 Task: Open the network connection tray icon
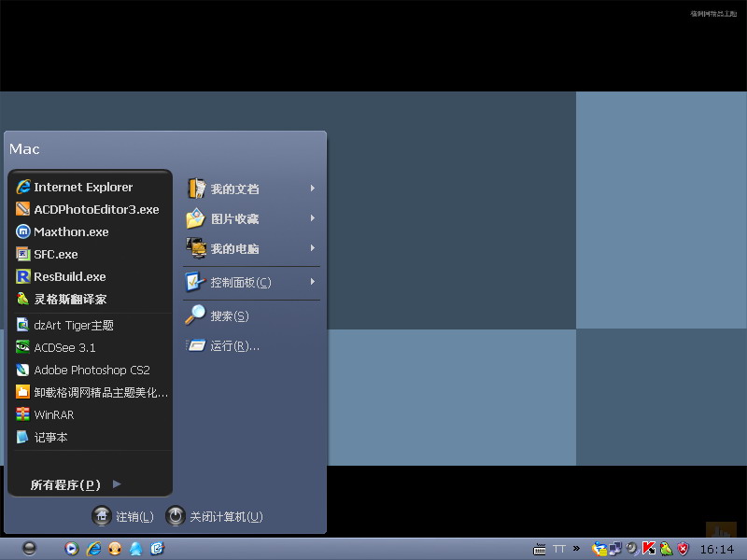(x=615, y=549)
